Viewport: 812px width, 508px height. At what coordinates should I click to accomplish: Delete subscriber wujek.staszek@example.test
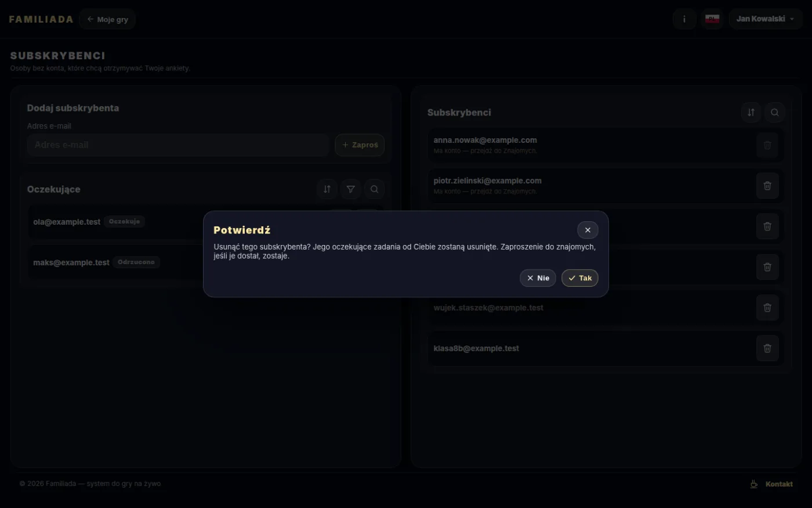coord(767,308)
